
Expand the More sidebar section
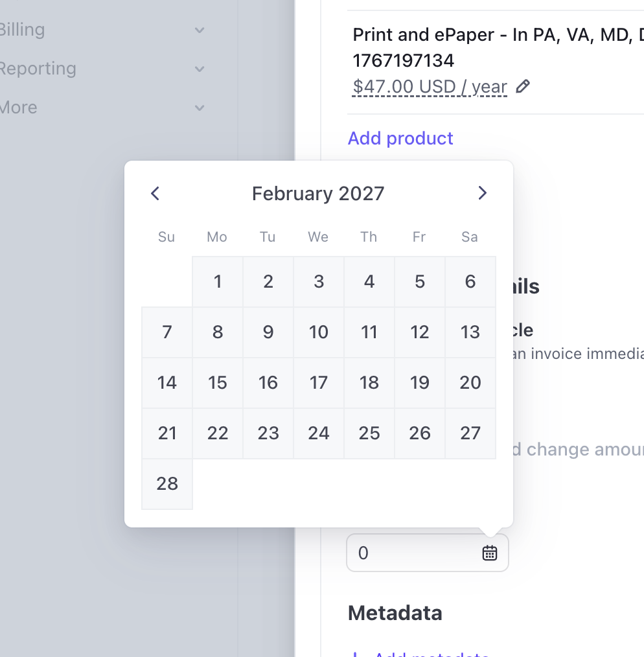click(200, 108)
